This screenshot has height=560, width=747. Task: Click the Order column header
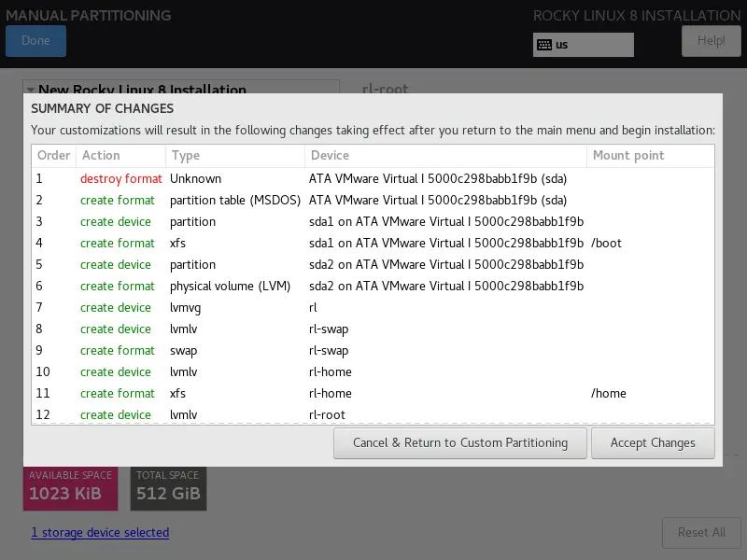pyautogui.click(x=54, y=156)
